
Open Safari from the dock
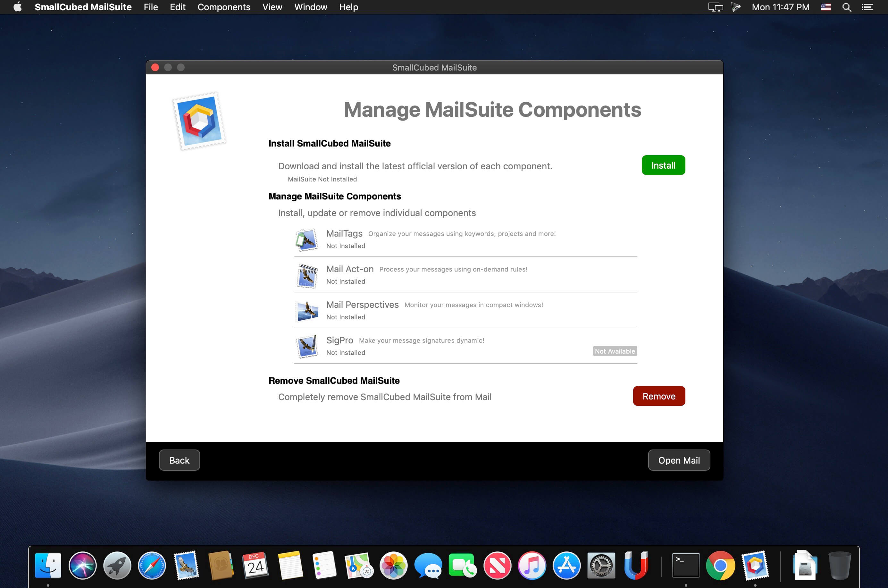click(152, 566)
